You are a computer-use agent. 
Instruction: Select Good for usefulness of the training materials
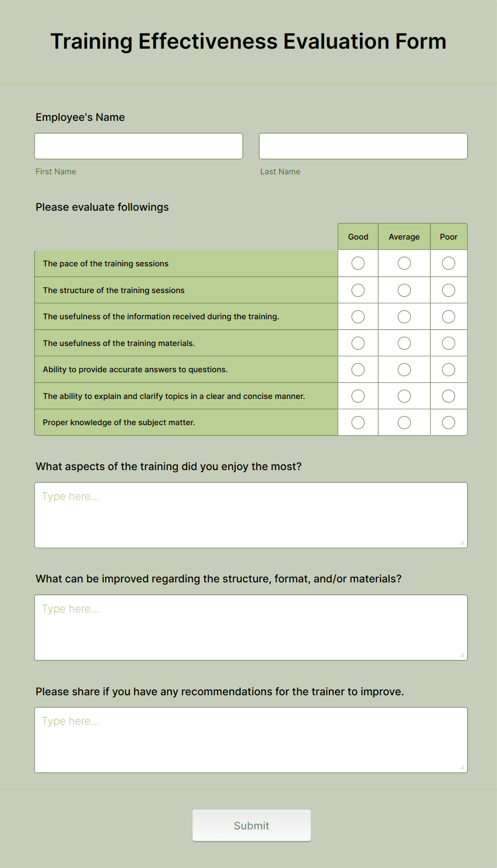[358, 343]
